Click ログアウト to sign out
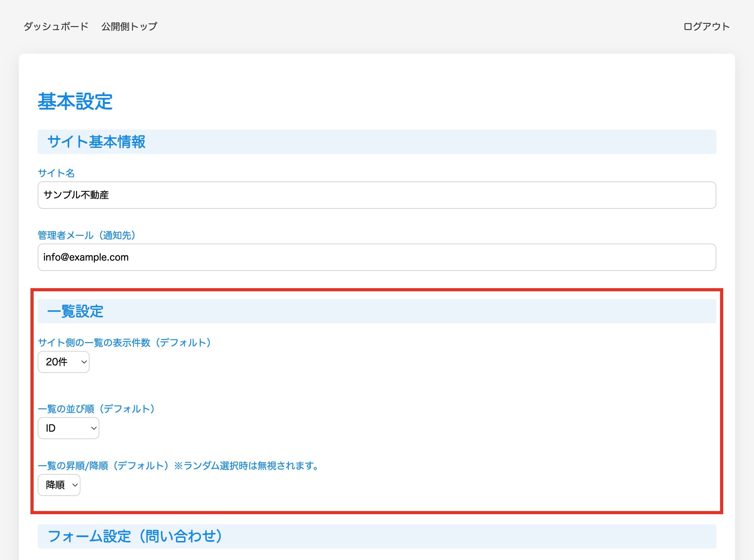 point(706,26)
